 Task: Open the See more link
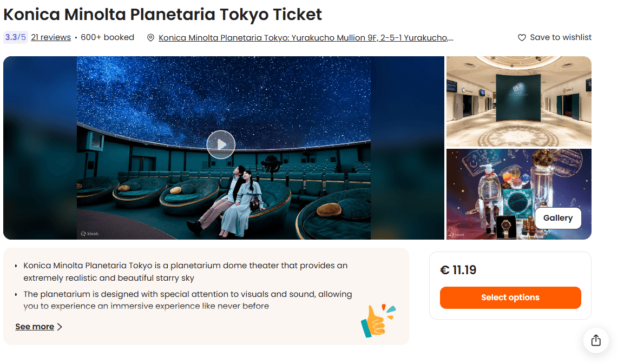pyautogui.click(x=35, y=327)
